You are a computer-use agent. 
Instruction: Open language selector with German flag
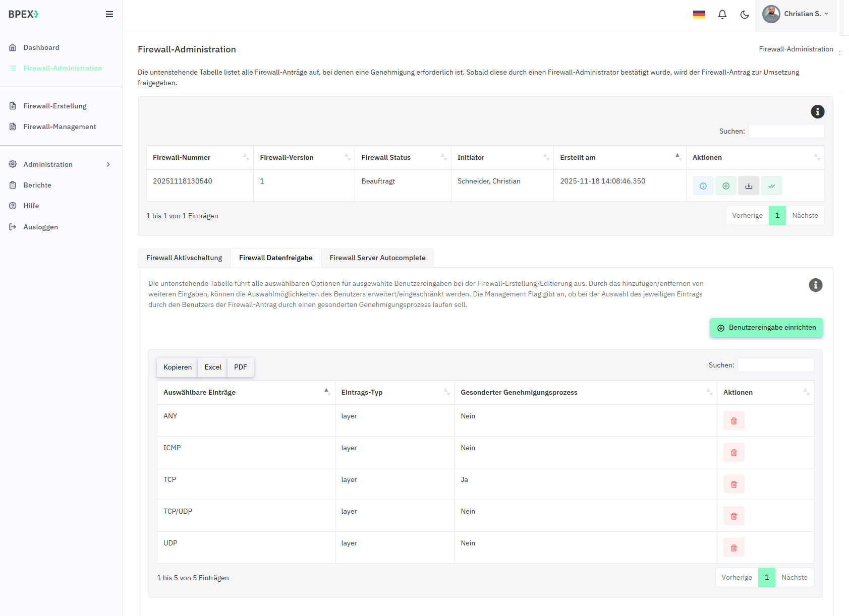pyautogui.click(x=699, y=15)
